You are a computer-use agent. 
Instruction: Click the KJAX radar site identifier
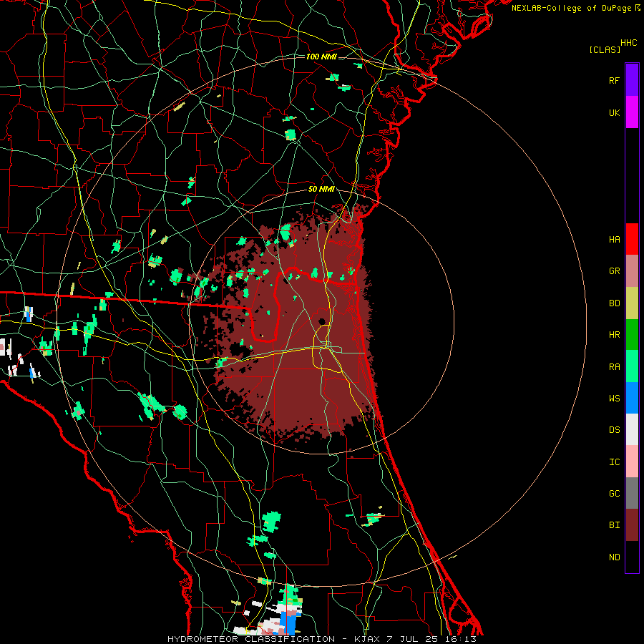(x=368, y=639)
